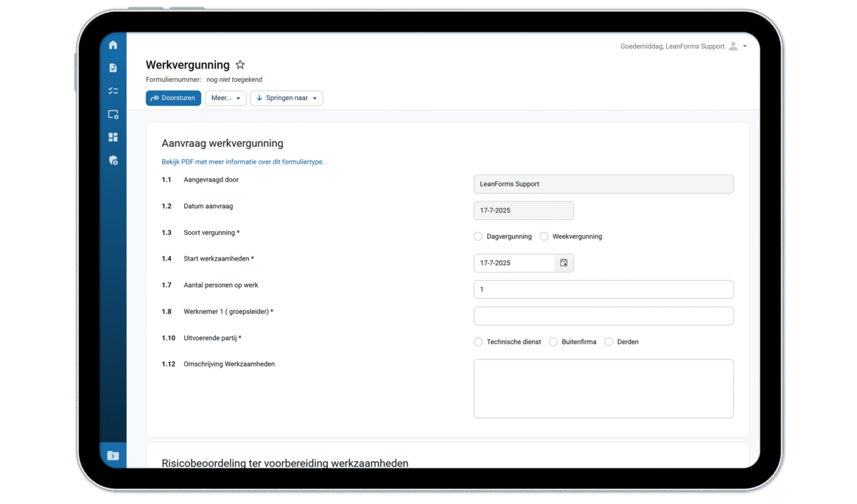Open the date picker for Start werkzaamheden
857x504 pixels.
[x=564, y=263]
